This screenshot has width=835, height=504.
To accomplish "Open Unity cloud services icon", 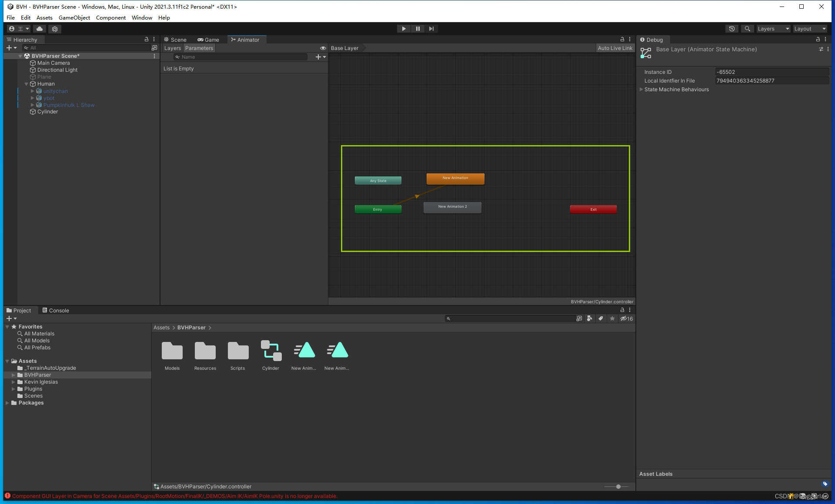I will (40, 29).
